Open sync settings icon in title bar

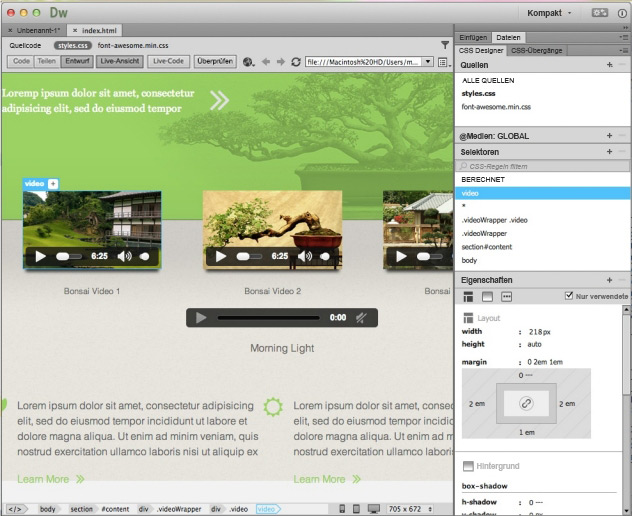click(x=599, y=13)
